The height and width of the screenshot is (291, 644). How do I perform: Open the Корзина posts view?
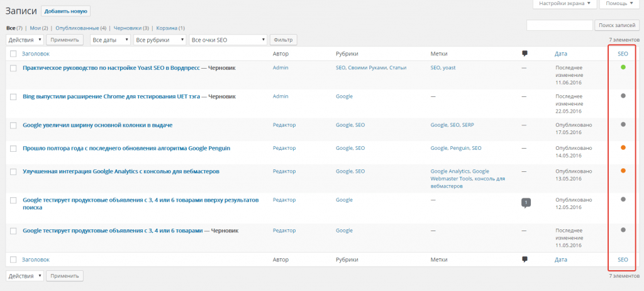167,28
